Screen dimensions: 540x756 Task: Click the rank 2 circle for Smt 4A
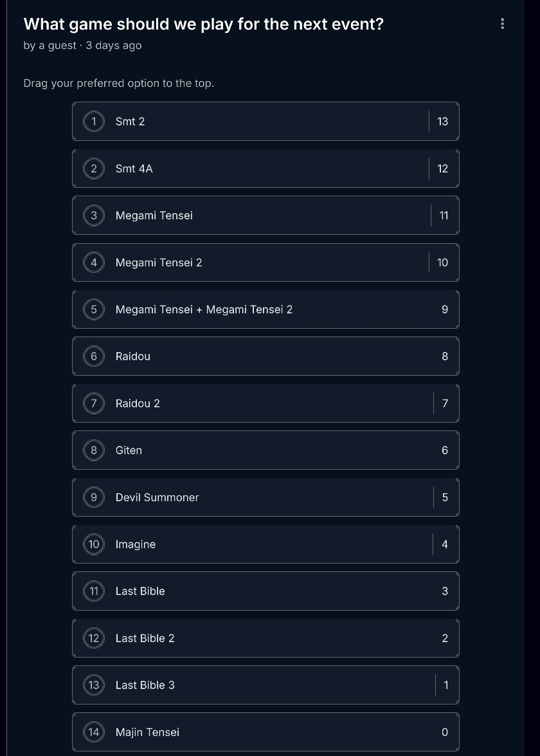94,169
